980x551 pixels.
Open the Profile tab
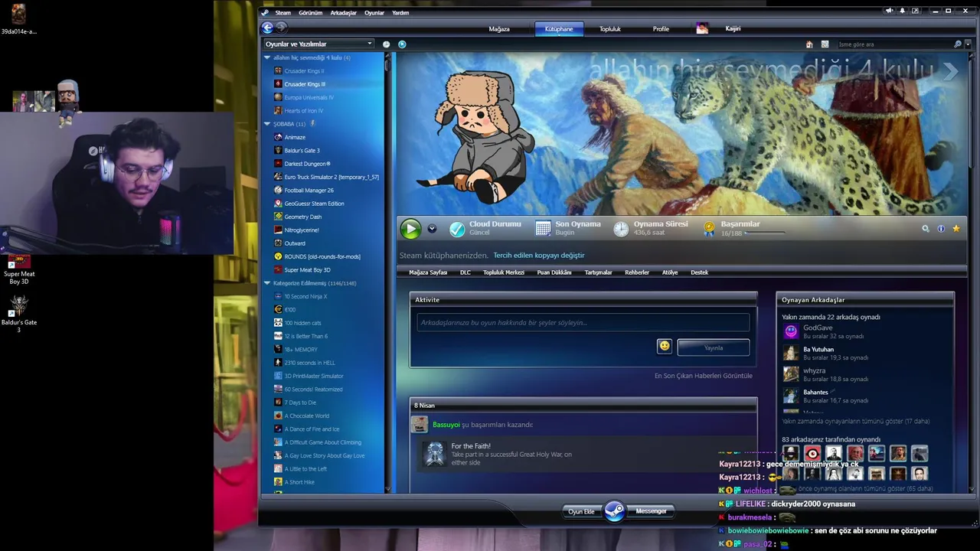(x=661, y=29)
